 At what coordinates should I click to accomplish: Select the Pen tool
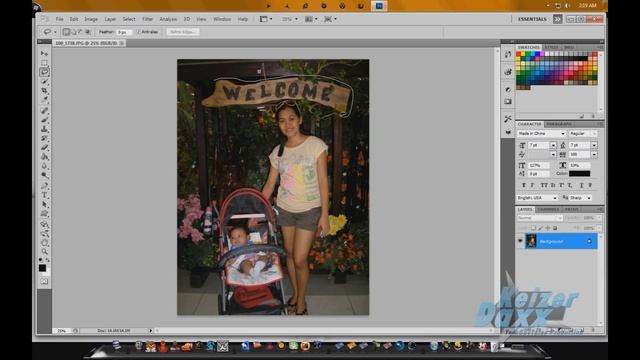coord(44,186)
